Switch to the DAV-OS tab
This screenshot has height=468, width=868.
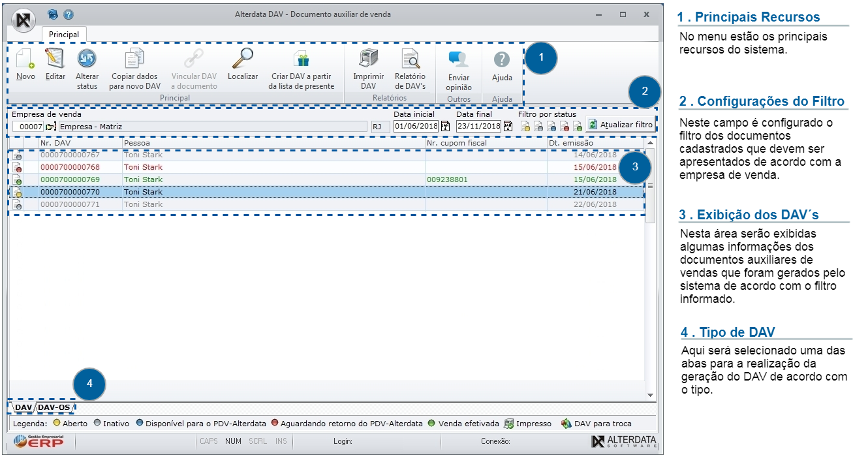point(54,407)
